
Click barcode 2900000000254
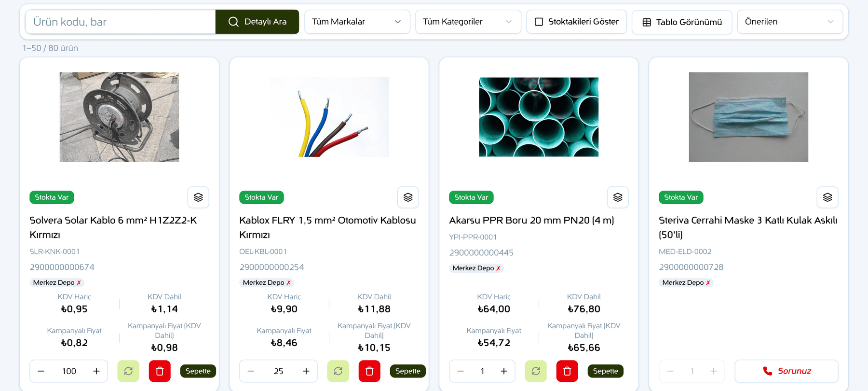(x=271, y=267)
